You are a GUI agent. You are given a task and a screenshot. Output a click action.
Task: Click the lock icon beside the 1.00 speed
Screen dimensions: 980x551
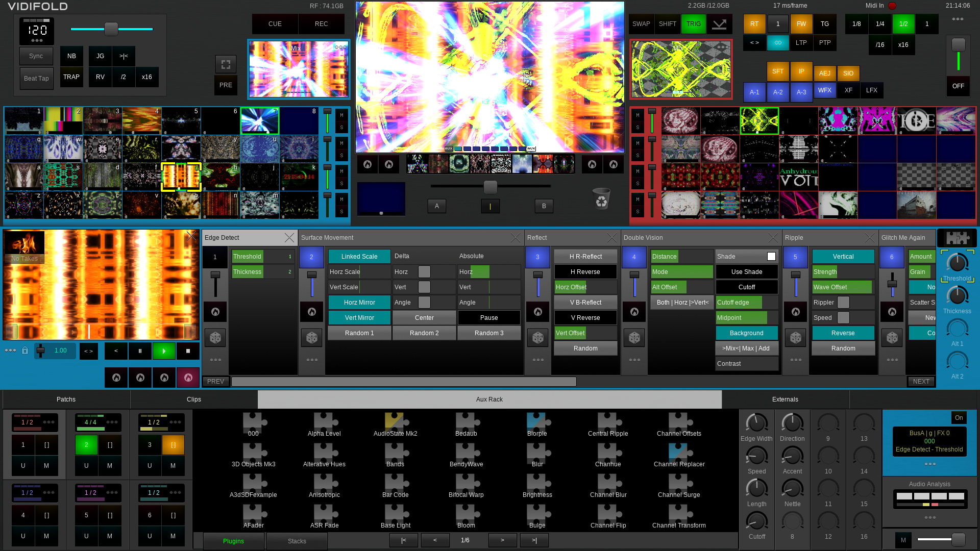24,350
